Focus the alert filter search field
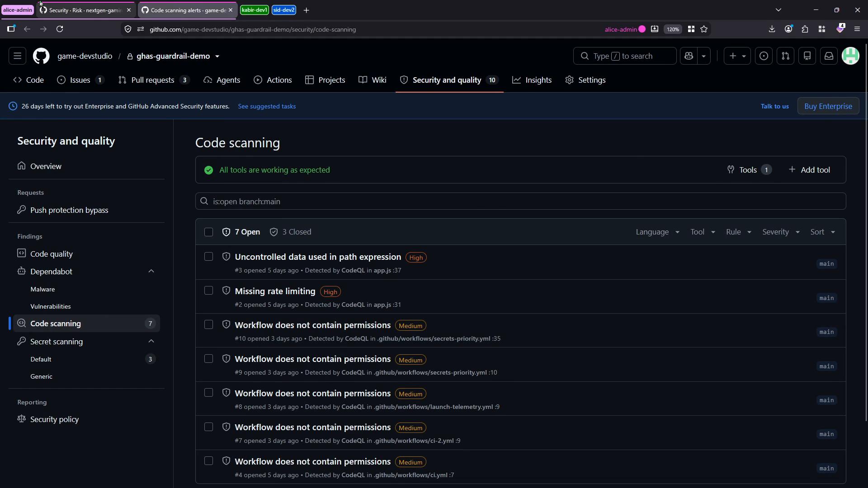Image resolution: width=868 pixels, height=488 pixels. [520, 201]
